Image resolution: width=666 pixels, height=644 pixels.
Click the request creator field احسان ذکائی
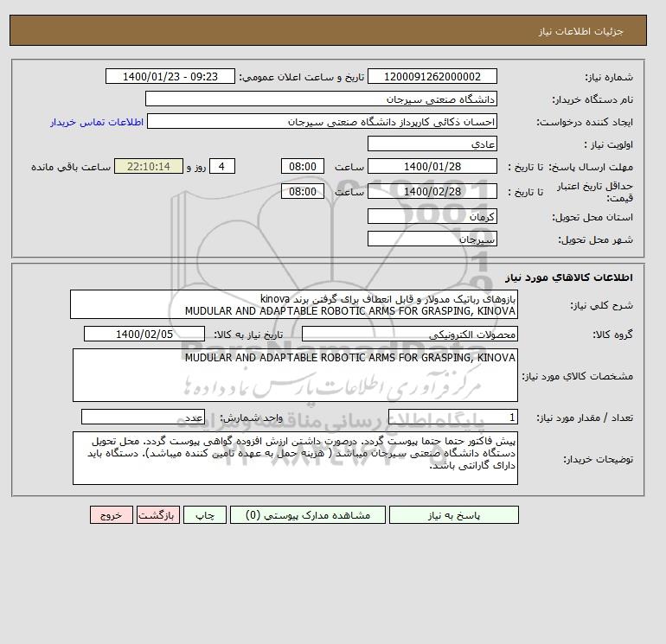(322, 121)
